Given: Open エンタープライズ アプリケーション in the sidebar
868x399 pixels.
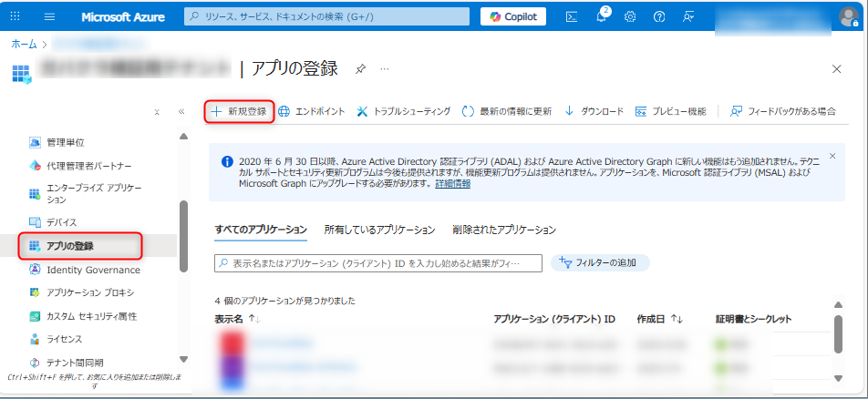Looking at the screenshot, I should 85,194.
